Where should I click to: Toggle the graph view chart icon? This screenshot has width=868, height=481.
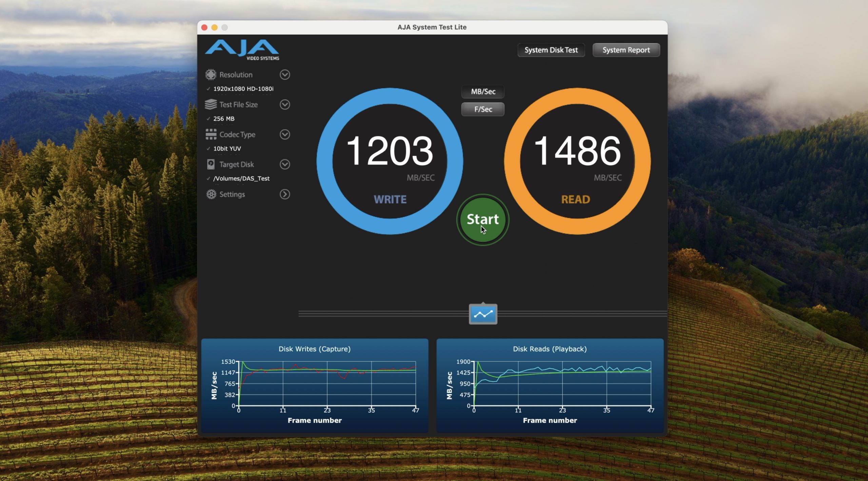483,314
